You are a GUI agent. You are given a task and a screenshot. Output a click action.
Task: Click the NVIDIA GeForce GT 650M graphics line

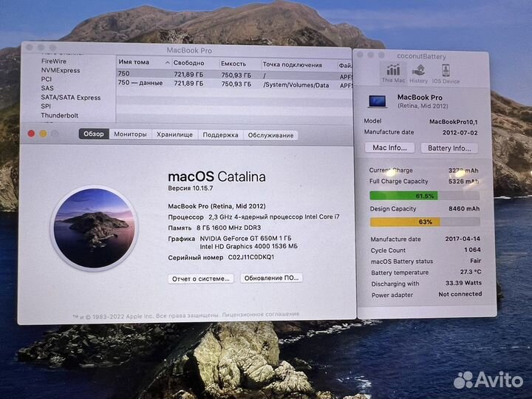click(x=245, y=238)
